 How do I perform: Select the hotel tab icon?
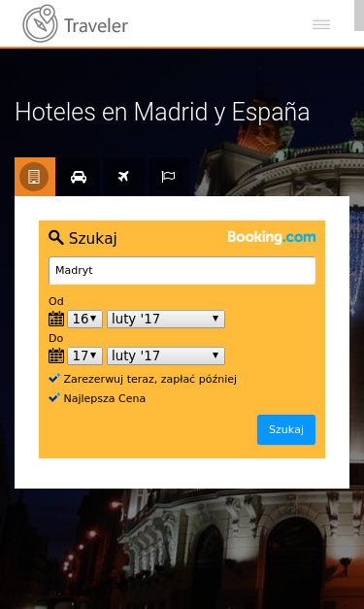coord(35,177)
